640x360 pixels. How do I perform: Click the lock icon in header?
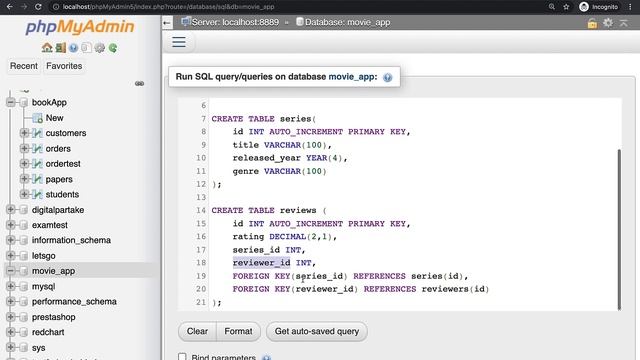(x=592, y=23)
